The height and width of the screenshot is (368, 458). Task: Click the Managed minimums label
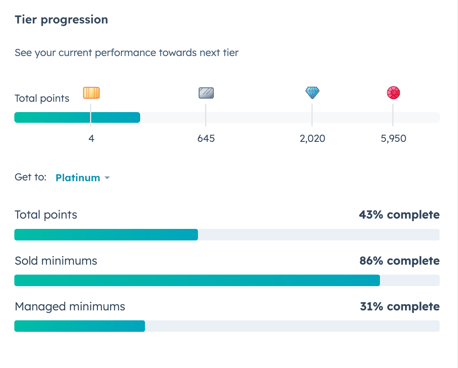point(70,307)
